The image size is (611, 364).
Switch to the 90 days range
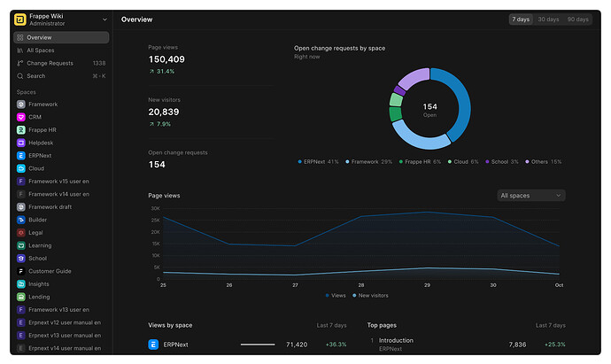coord(578,19)
